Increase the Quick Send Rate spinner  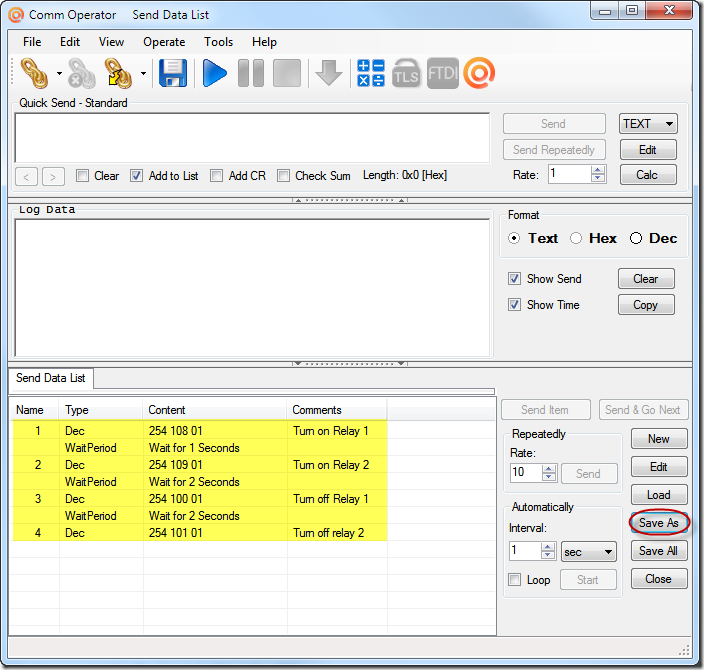[x=598, y=170]
